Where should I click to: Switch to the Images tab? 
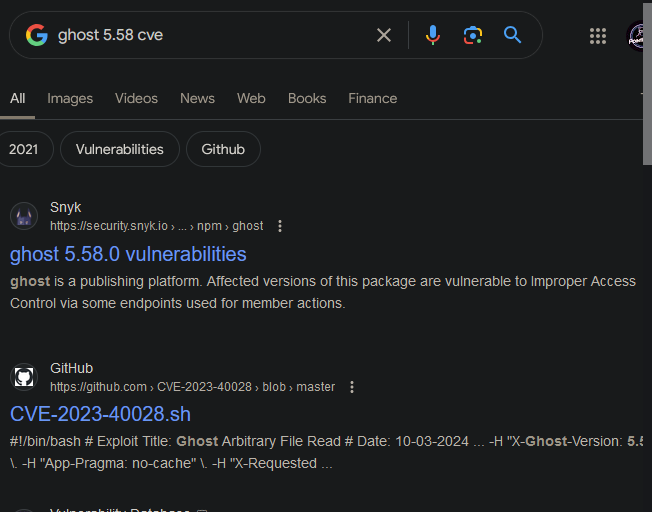[x=70, y=99]
